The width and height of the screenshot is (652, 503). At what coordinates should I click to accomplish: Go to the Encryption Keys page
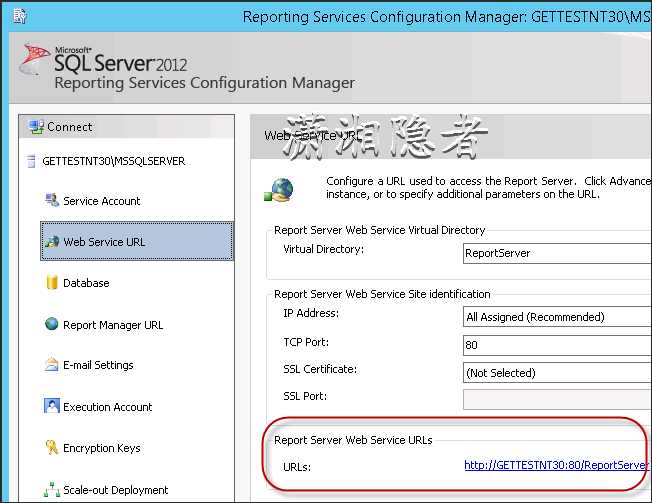coord(101,448)
